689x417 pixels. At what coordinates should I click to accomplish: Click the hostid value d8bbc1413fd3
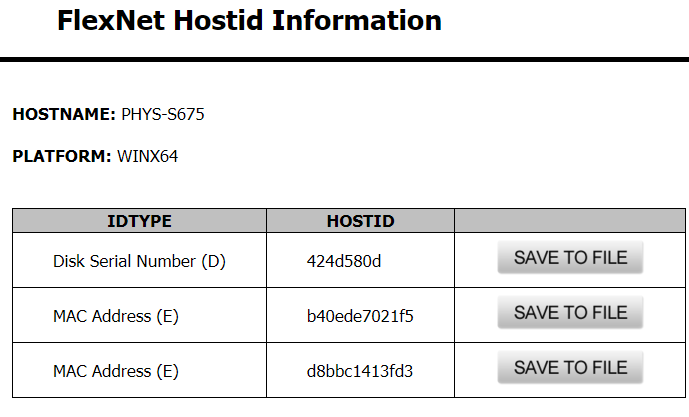(359, 371)
